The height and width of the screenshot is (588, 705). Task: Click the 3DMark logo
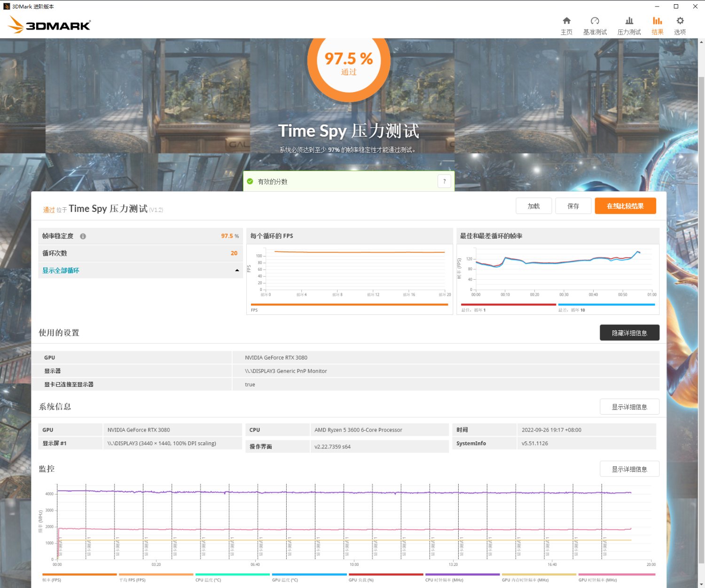[49, 25]
